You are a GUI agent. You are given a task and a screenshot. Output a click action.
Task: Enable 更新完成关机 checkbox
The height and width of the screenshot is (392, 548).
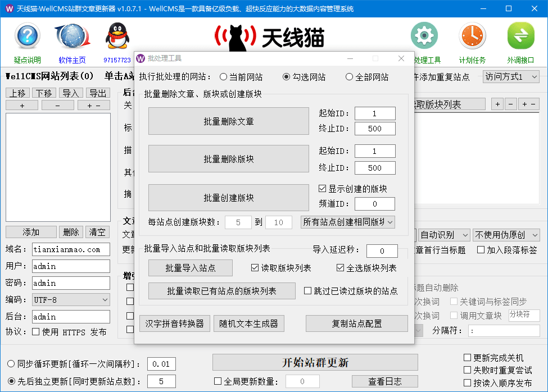pyautogui.click(x=467, y=357)
